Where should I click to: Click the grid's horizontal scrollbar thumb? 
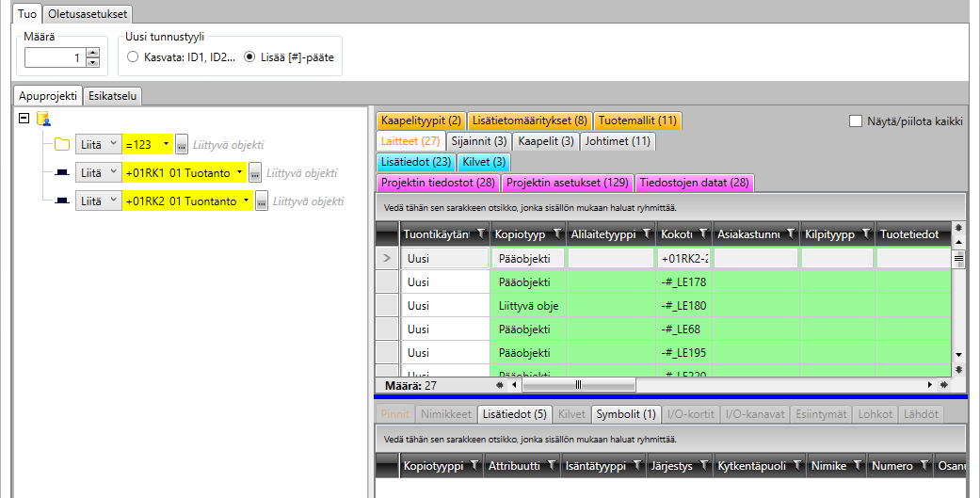(578, 385)
